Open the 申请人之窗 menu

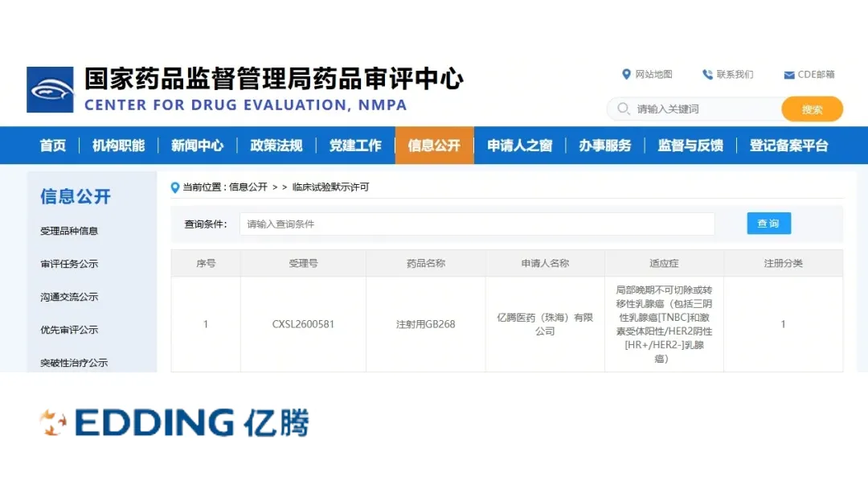(520, 146)
